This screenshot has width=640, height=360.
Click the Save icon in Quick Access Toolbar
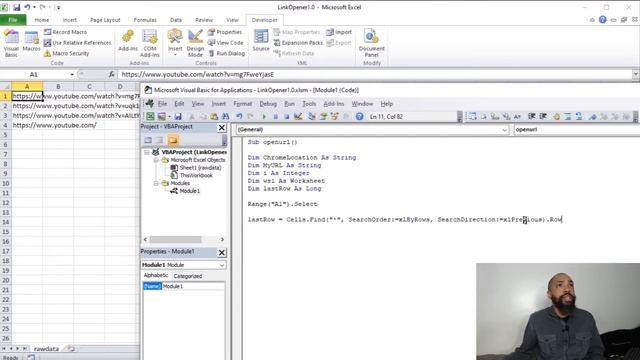[x=17, y=7]
